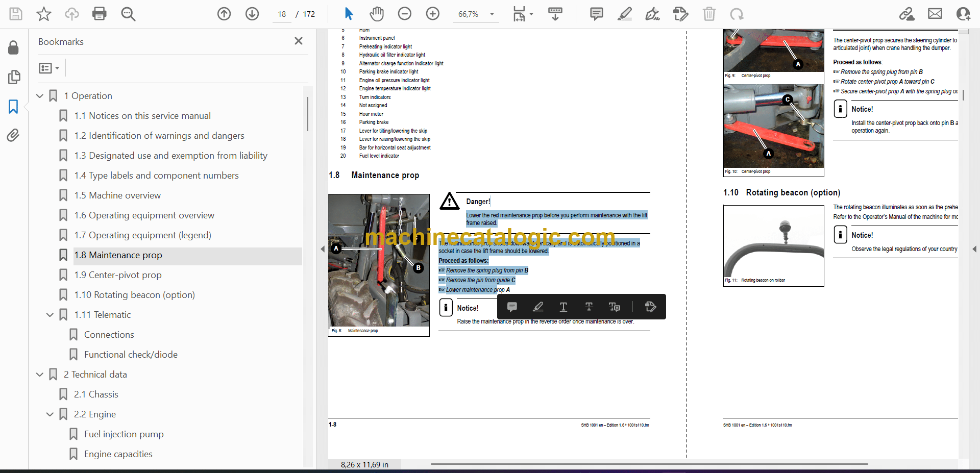The width and height of the screenshot is (980, 473).
Task: Go to the previous page arrow
Action: point(224,14)
